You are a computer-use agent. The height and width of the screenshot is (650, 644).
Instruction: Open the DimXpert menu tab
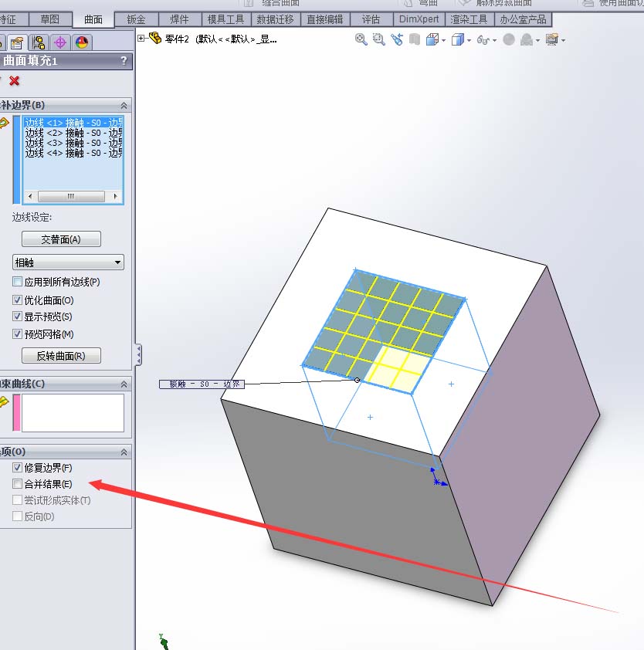[x=419, y=19]
